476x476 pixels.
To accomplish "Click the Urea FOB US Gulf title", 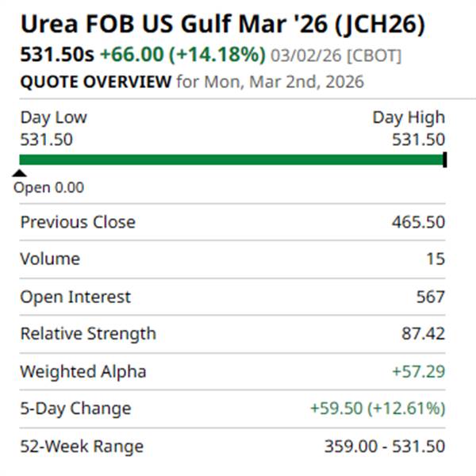I will point(222,25).
